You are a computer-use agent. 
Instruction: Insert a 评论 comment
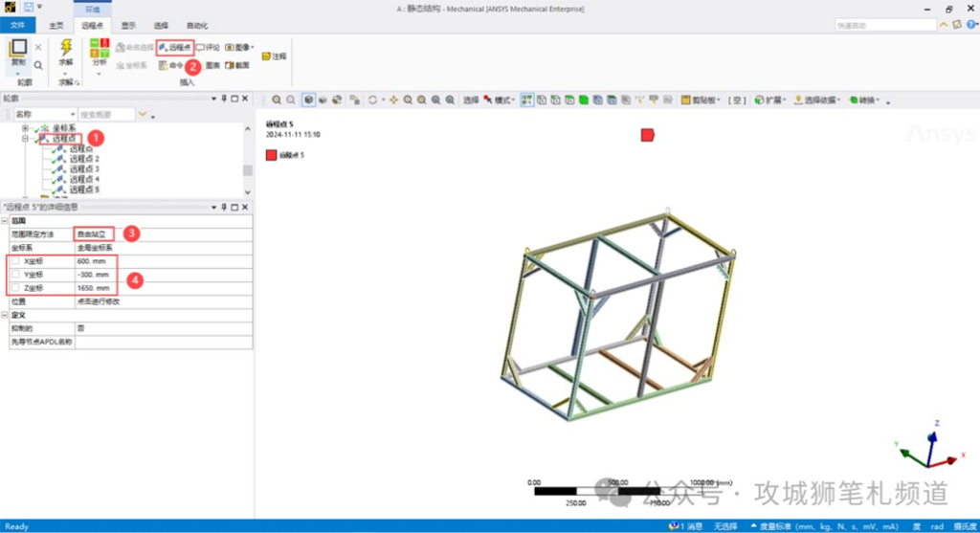tap(208, 47)
